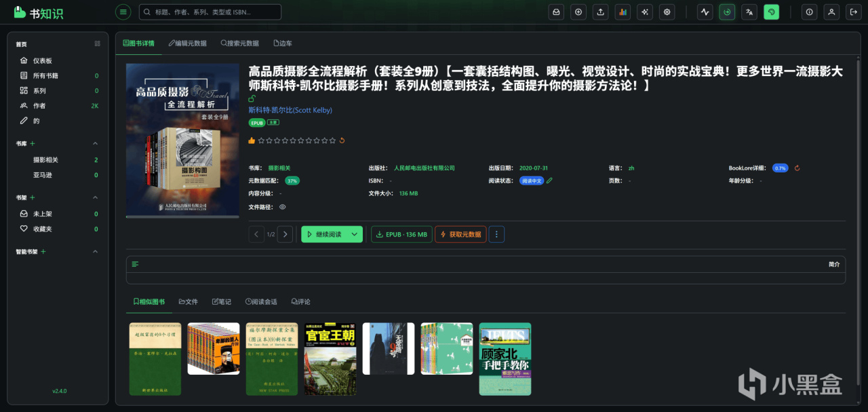Click the sidebar layout icon beside 首页

97,44
